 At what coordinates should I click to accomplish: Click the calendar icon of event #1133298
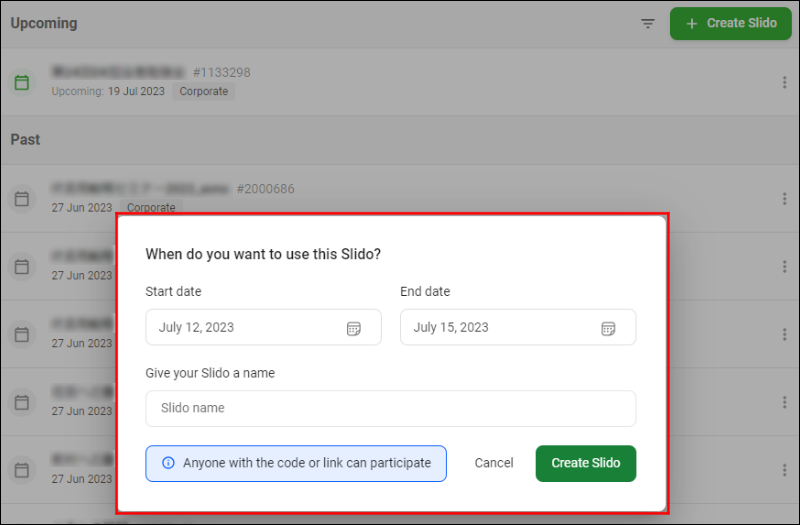[22, 82]
